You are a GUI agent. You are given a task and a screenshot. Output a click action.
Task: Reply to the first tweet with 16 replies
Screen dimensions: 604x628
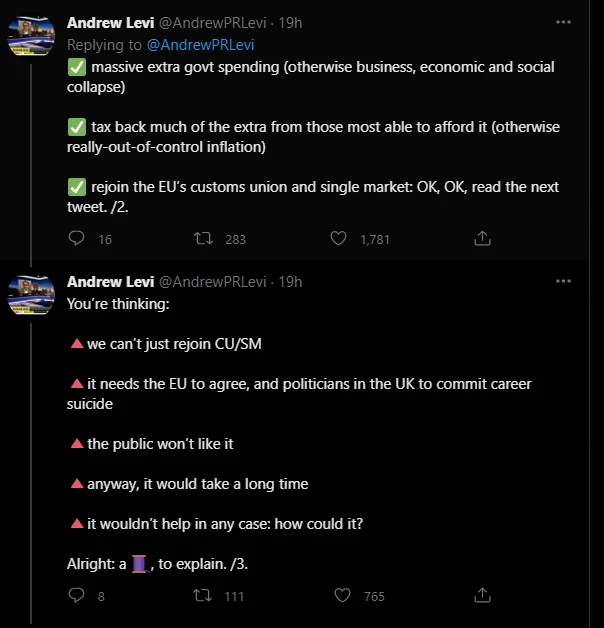[x=76, y=238]
